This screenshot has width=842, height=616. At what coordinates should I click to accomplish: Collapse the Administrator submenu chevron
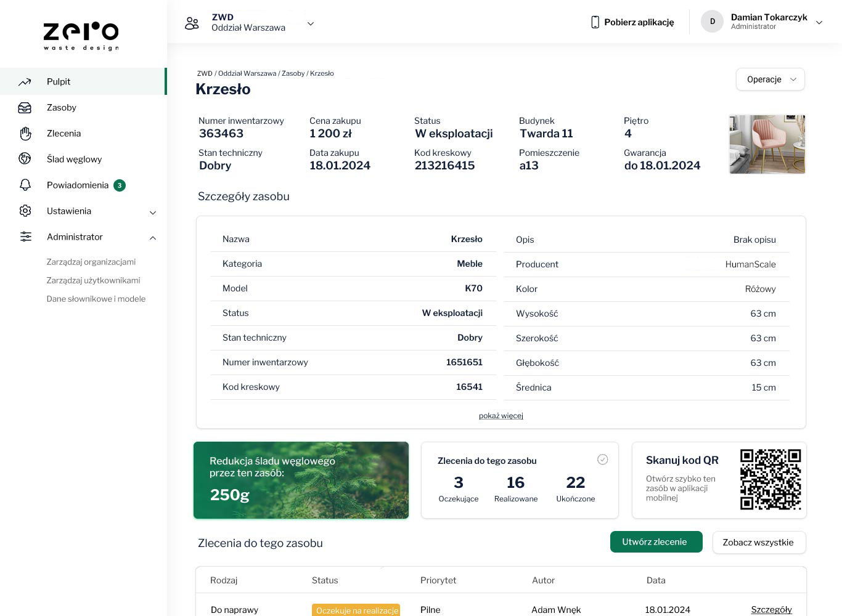[153, 238]
